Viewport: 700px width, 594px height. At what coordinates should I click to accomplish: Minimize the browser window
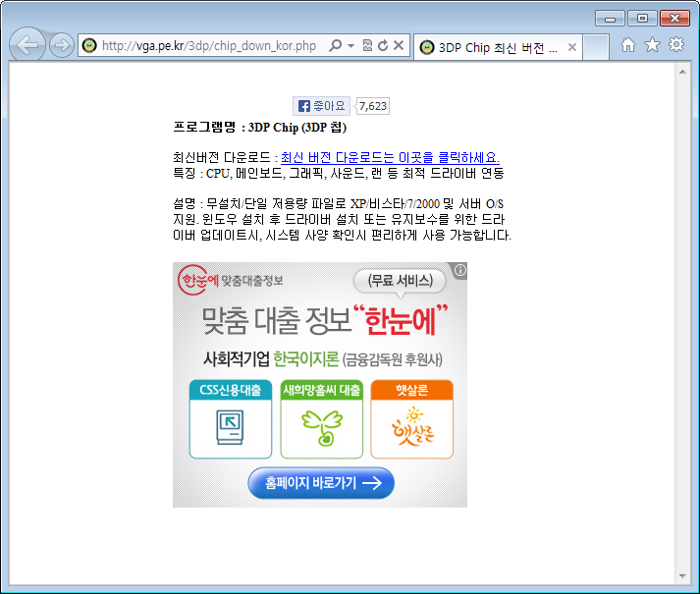610,19
